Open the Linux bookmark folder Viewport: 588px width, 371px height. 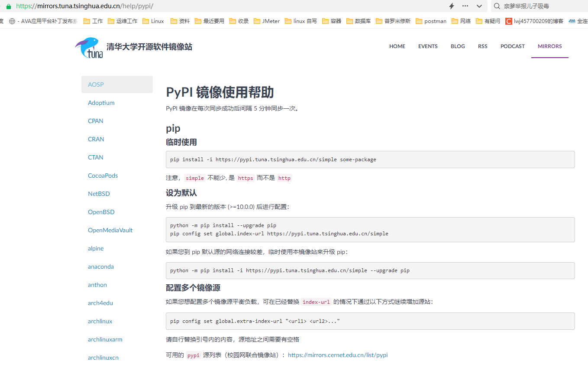pyautogui.click(x=153, y=21)
